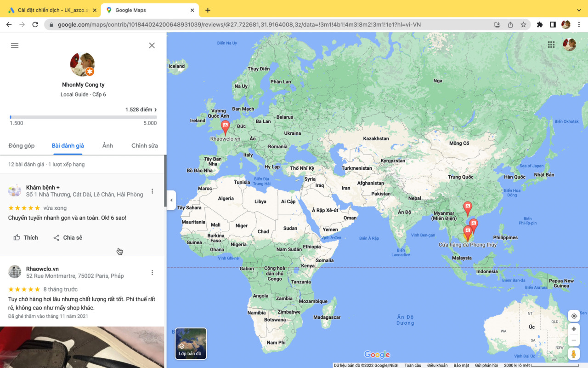This screenshot has height=368, width=588.
Task: Open the Điều khoản link in footer
Action: (437, 365)
